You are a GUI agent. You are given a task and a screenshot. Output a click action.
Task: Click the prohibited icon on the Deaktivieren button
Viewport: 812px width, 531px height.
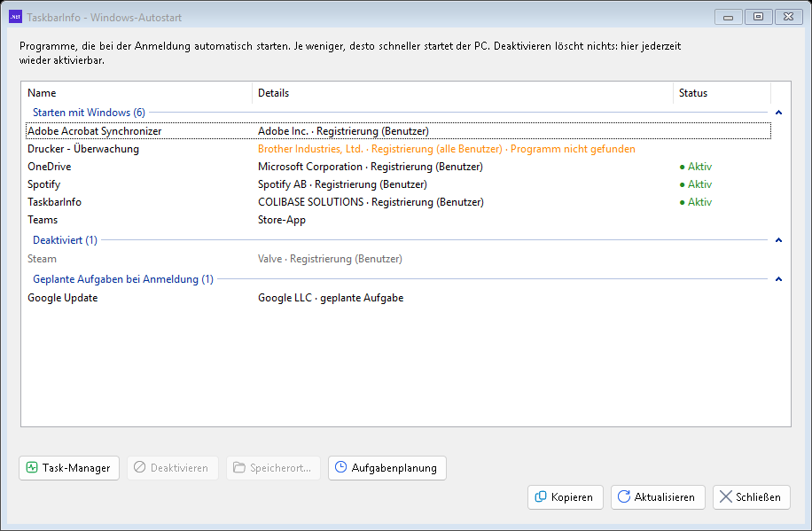pyautogui.click(x=140, y=467)
